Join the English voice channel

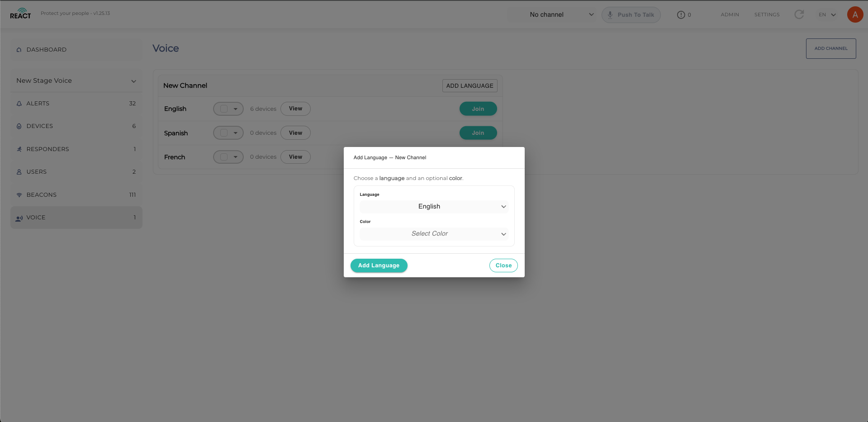pos(478,109)
